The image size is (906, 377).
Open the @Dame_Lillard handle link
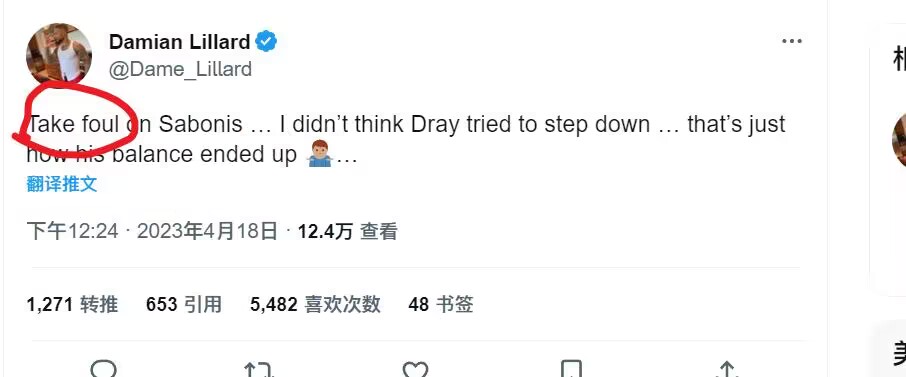tap(180, 69)
